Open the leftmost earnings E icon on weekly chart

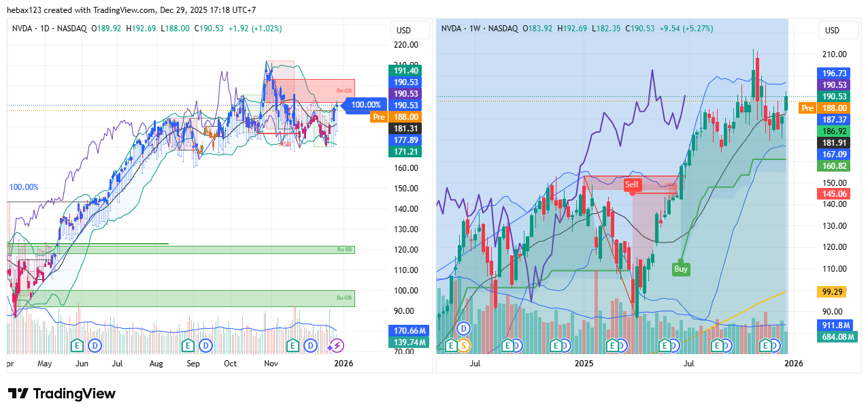(450, 346)
